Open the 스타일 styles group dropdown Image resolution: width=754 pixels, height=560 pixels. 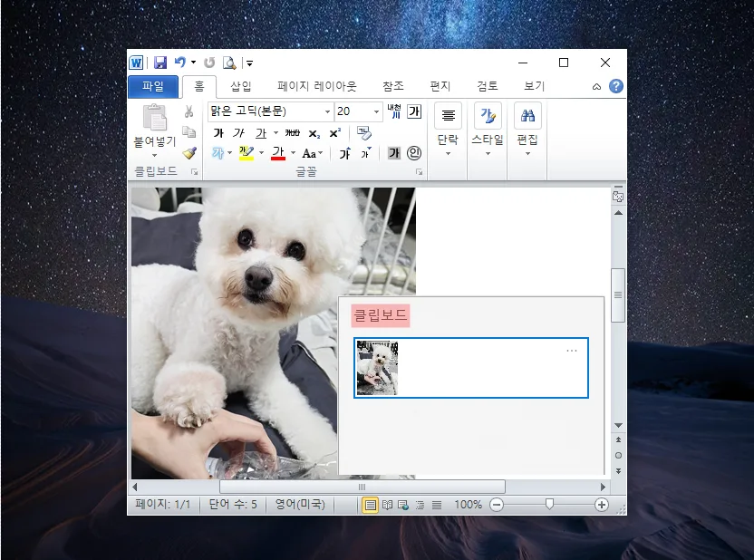tap(488, 154)
